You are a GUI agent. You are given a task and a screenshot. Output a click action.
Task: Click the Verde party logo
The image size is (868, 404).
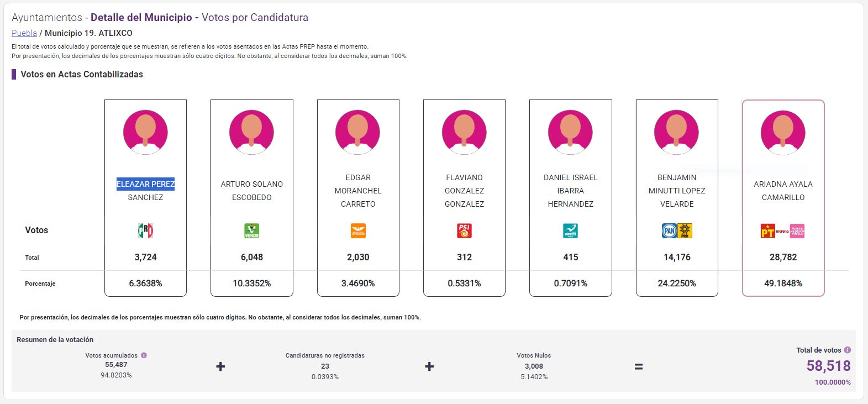252,230
